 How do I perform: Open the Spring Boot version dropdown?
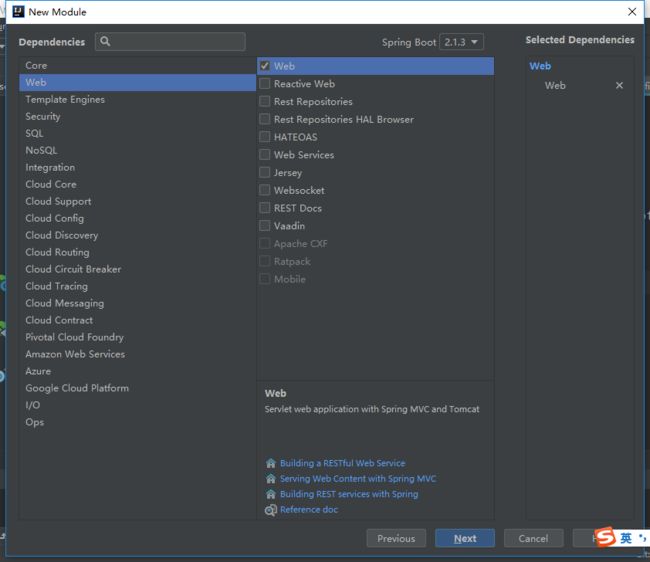[461, 42]
